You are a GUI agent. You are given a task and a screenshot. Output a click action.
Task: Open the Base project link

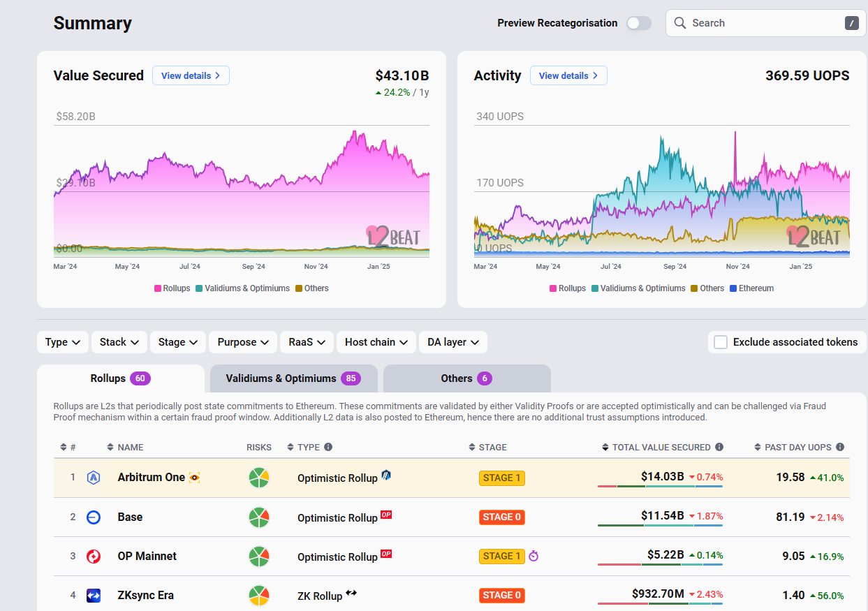(x=130, y=517)
